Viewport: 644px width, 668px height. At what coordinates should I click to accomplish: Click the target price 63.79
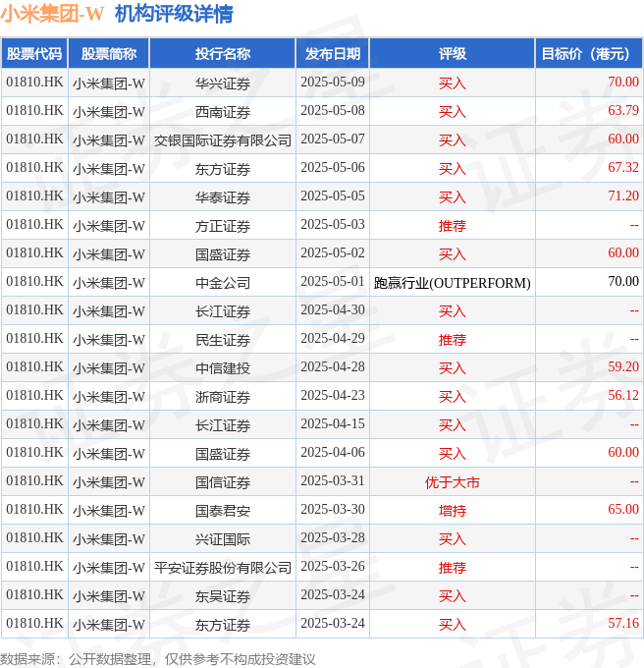tap(623, 110)
